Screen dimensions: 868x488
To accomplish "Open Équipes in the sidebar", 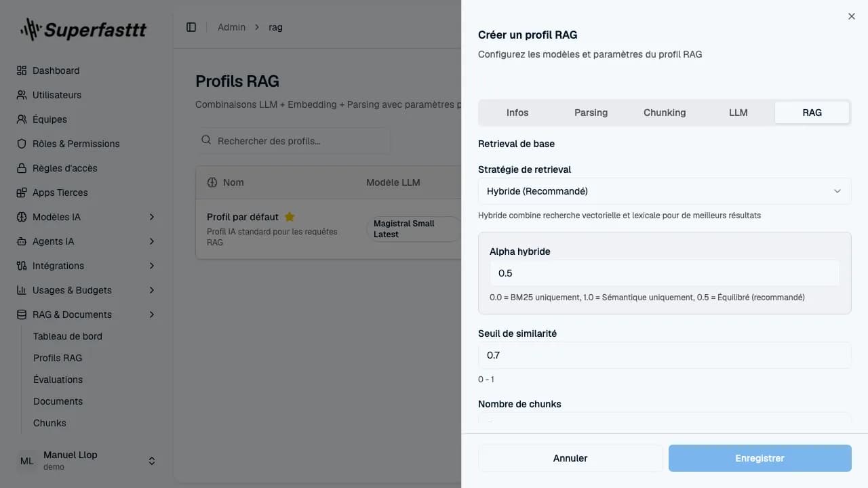I will pyautogui.click(x=87, y=119).
